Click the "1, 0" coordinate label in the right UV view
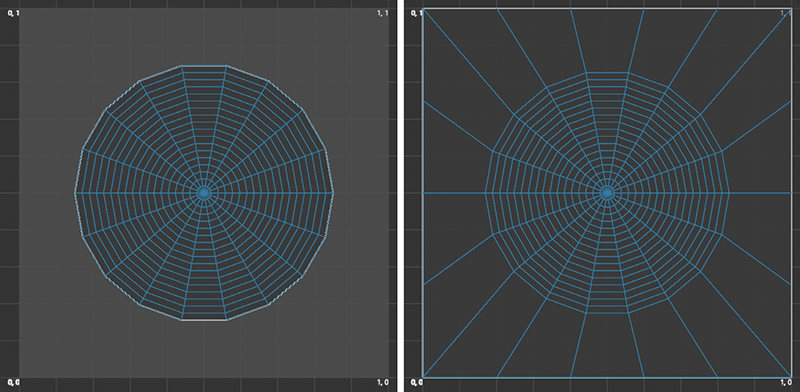This screenshot has height=392, width=800. [x=786, y=382]
